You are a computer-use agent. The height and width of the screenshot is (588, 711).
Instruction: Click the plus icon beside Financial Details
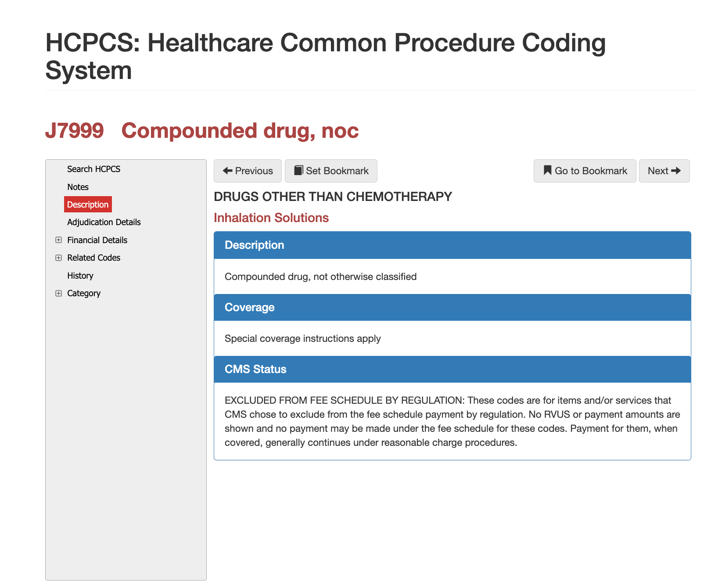tap(59, 240)
